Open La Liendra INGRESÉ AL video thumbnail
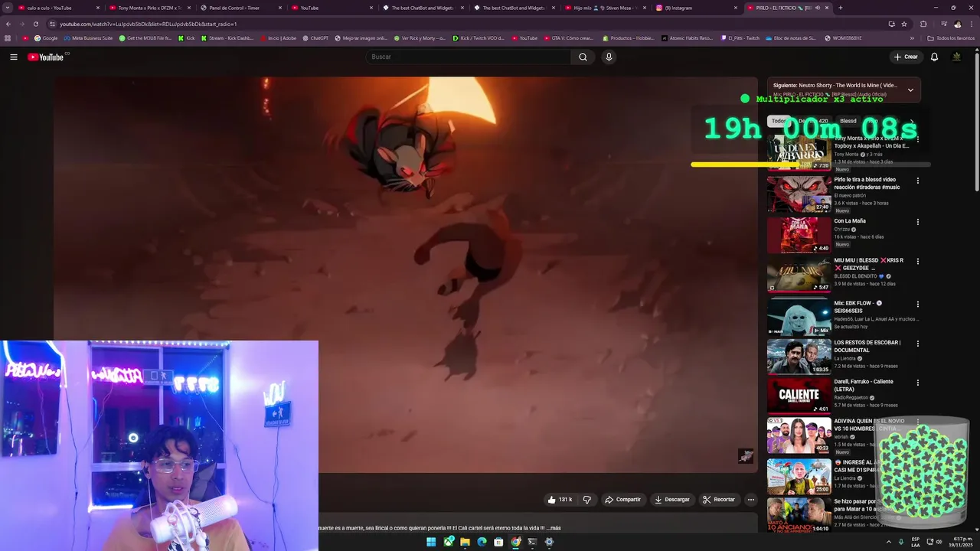 pos(799,476)
